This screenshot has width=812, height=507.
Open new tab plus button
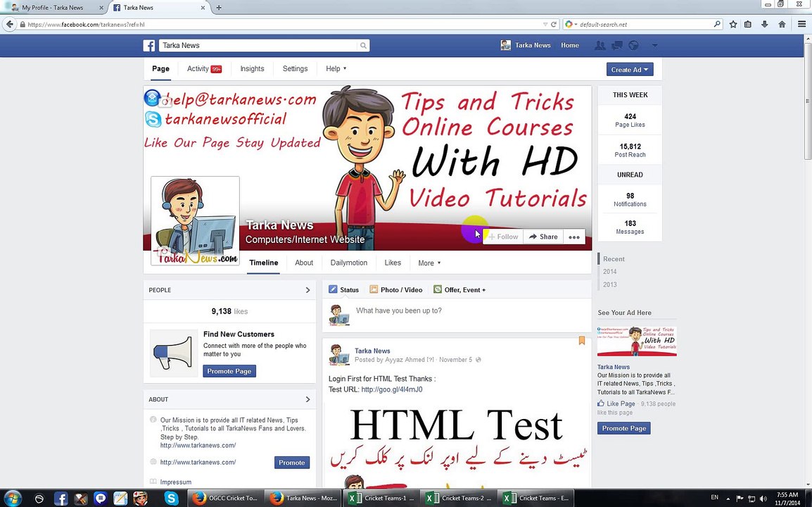click(x=219, y=8)
